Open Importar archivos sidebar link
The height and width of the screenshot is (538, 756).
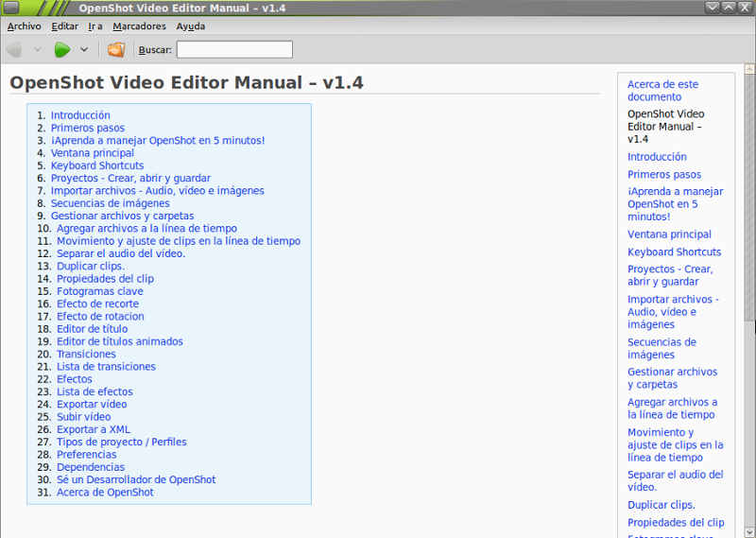pos(673,312)
